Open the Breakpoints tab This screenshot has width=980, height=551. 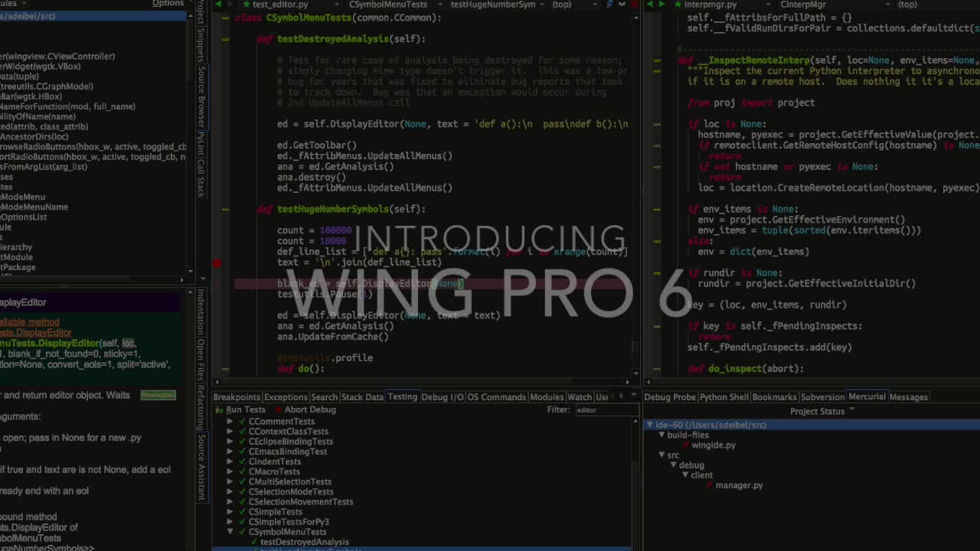[x=237, y=397]
